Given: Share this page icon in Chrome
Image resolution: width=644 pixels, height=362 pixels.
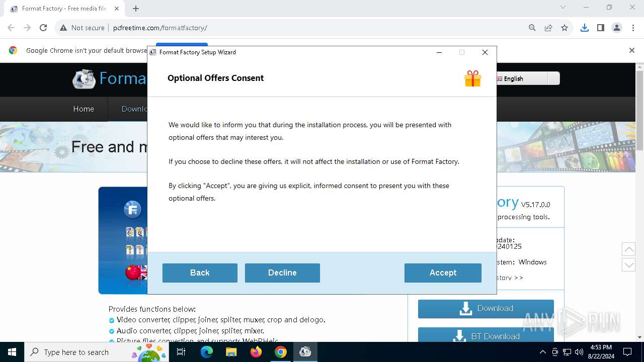Looking at the screenshot, I should 548,28.
